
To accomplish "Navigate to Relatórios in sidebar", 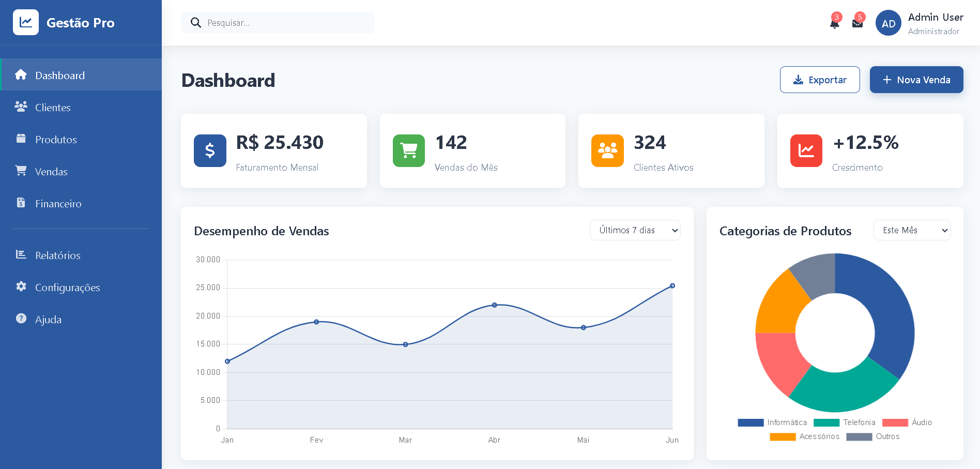I will pyautogui.click(x=57, y=255).
